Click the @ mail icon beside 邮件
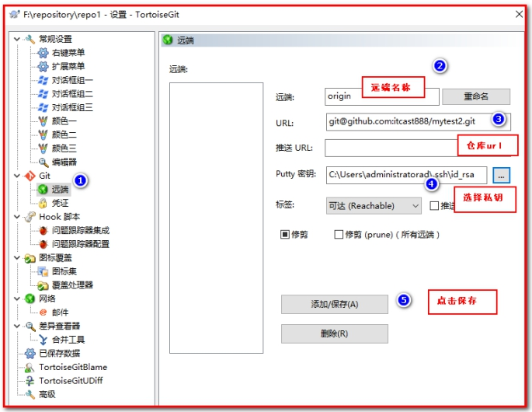Viewport: 532px width, 412px height. [x=43, y=312]
